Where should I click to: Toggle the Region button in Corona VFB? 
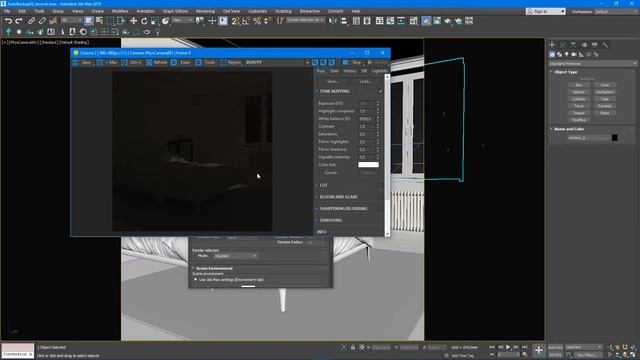point(231,62)
